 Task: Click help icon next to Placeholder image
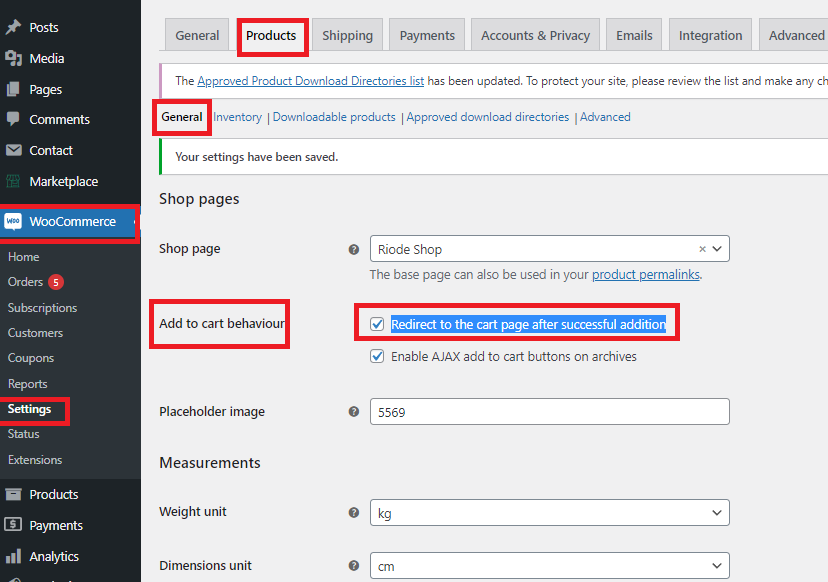(x=354, y=411)
